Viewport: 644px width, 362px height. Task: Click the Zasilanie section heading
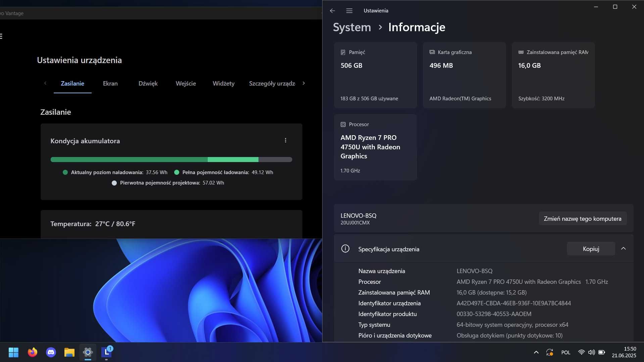click(56, 112)
